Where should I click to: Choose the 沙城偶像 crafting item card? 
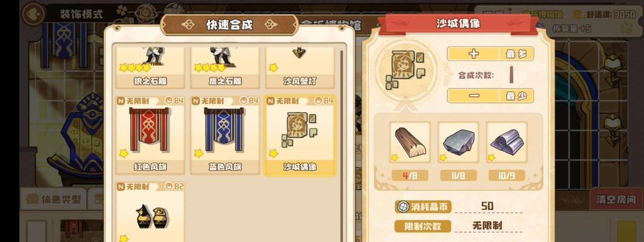click(300, 135)
